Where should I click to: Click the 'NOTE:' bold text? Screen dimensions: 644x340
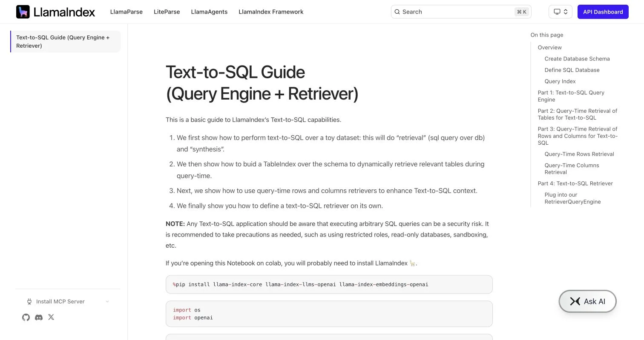coord(175,224)
